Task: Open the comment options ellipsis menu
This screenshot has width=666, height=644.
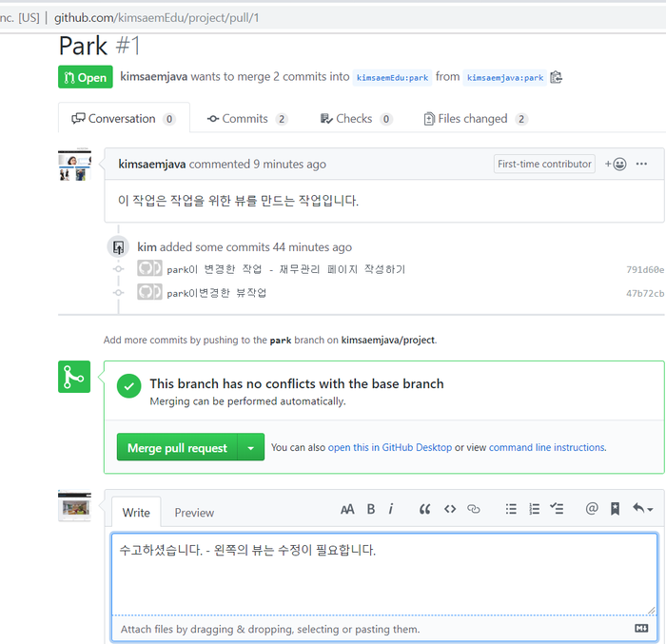Action: (x=641, y=164)
